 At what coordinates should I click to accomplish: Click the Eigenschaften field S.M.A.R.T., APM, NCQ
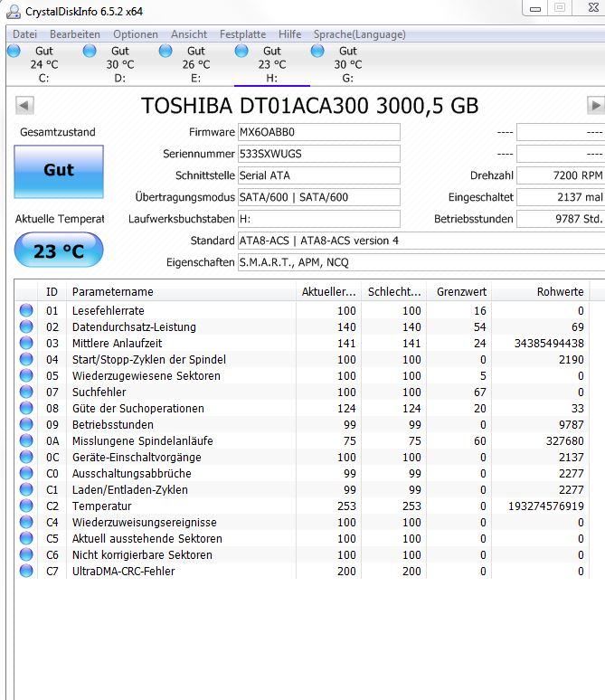421,262
